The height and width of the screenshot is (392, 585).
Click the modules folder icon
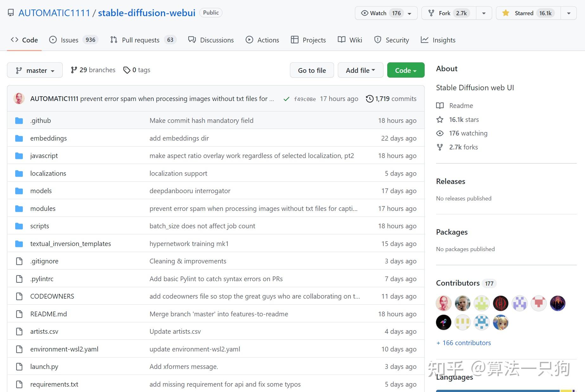point(19,209)
